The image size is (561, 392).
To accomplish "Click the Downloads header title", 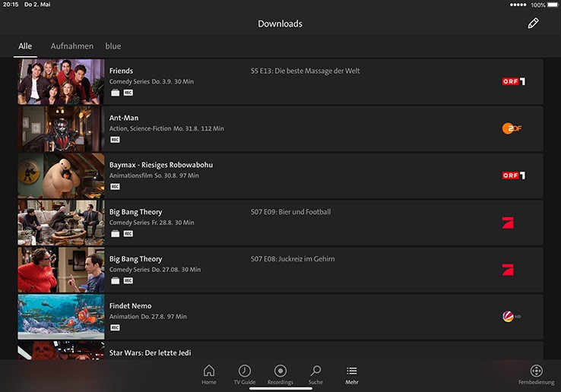I will (280, 24).
